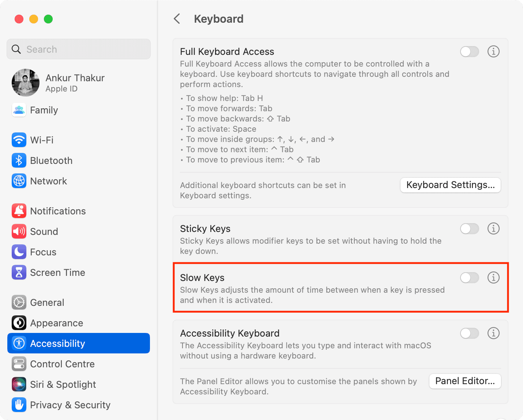Open Focus moon icon
Screen dimensions: 523x420
19,252
